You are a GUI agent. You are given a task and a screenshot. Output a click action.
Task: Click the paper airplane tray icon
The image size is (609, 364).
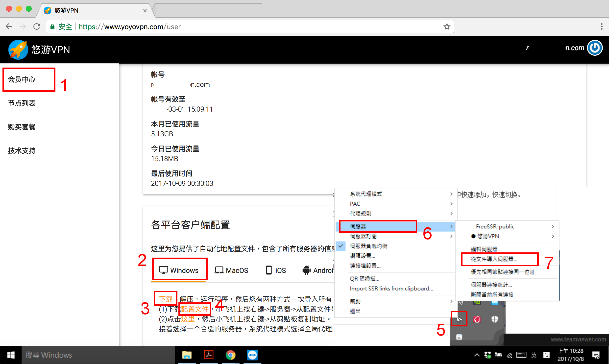click(459, 319)
